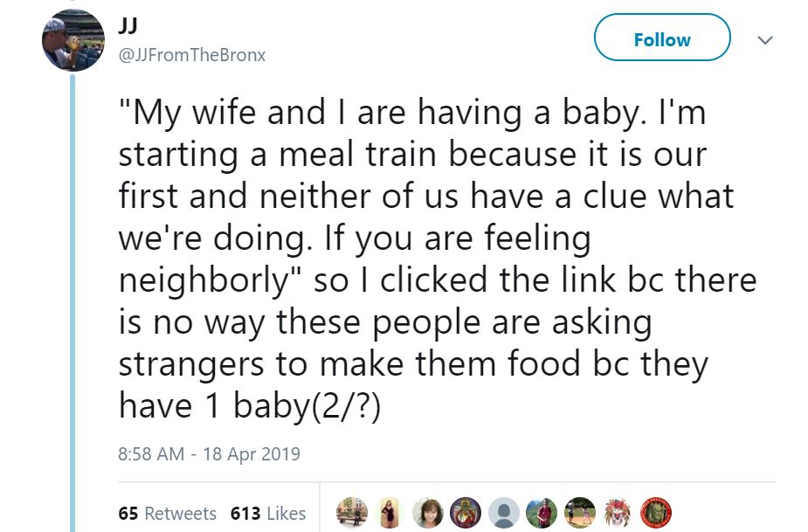Click the baseball field liker avatar
This screenshot has height=532, width=808.
580,512
